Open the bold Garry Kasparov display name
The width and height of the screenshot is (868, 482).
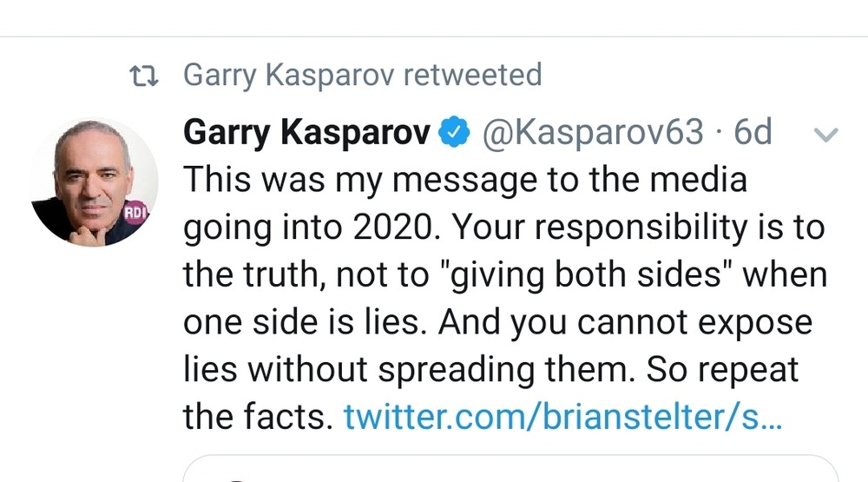(307, 133)
